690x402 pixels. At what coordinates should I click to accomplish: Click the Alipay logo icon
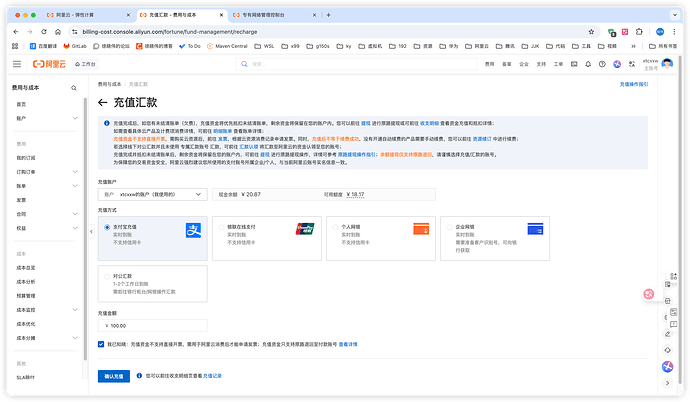pyautogui.click(x=193, y=231)
